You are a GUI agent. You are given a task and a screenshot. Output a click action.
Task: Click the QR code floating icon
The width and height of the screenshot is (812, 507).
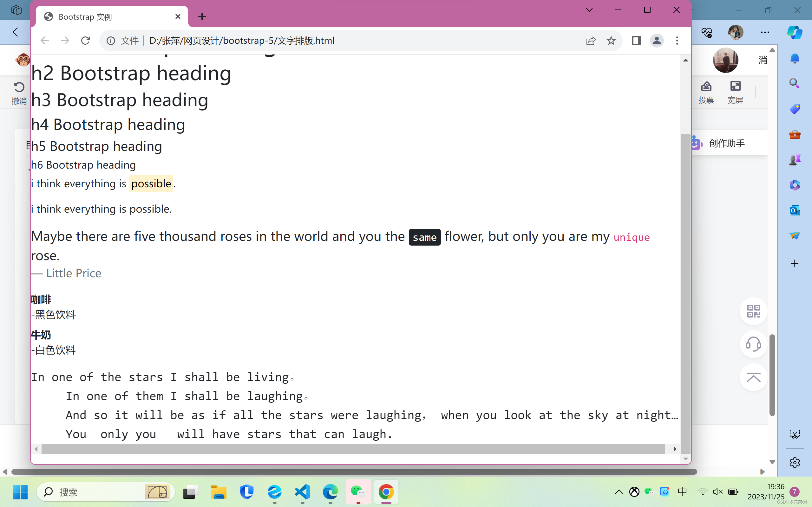pyautogui.click(x=753, y=311)
